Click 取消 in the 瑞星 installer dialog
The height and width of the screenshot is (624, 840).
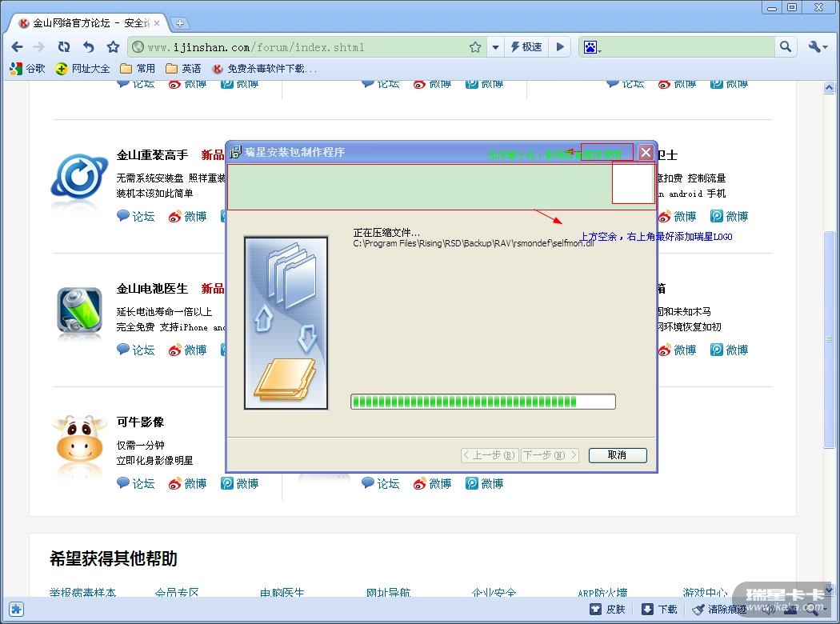(x=618, y=454)
